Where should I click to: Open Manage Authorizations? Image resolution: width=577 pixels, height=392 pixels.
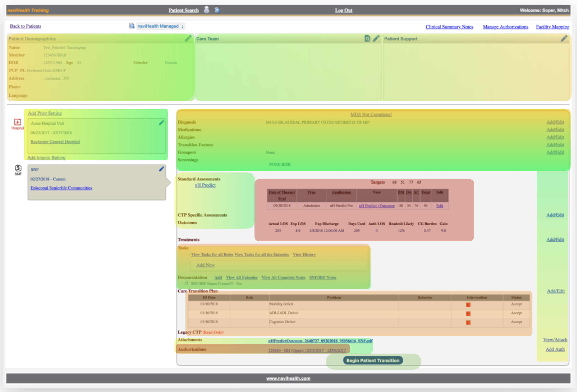click(506, 27)
